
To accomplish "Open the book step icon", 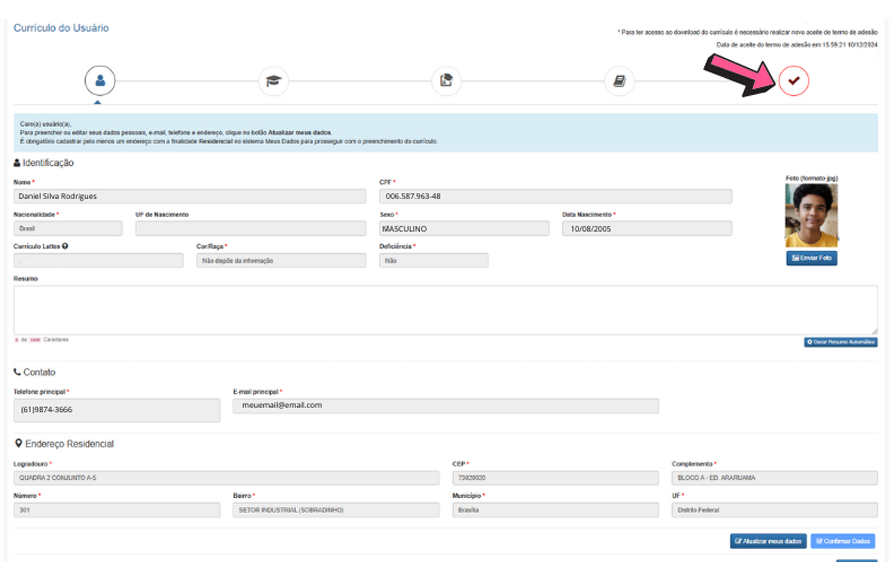I will click(620, 81).
